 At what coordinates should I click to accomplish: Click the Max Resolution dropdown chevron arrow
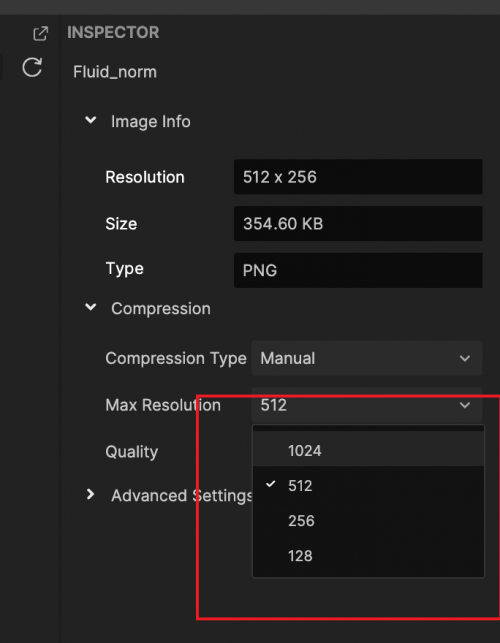pyautogui.click(x=465, y=405)
